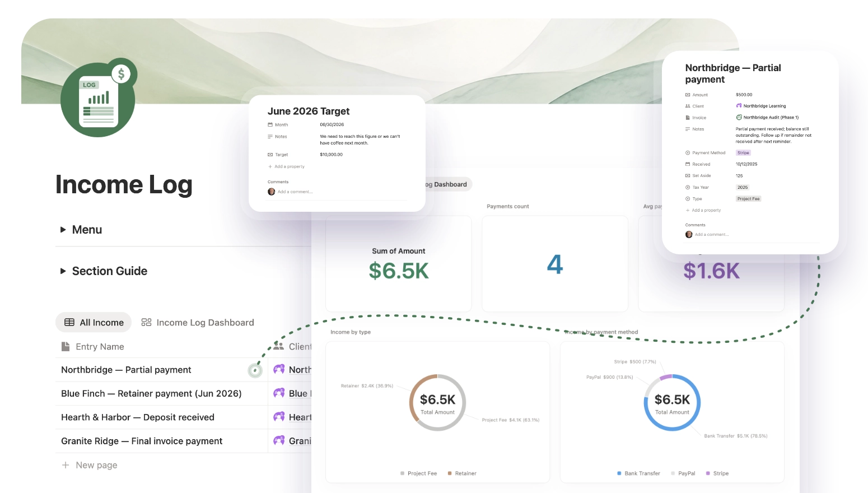Click the Tax Year property icon

click(688, 188)
